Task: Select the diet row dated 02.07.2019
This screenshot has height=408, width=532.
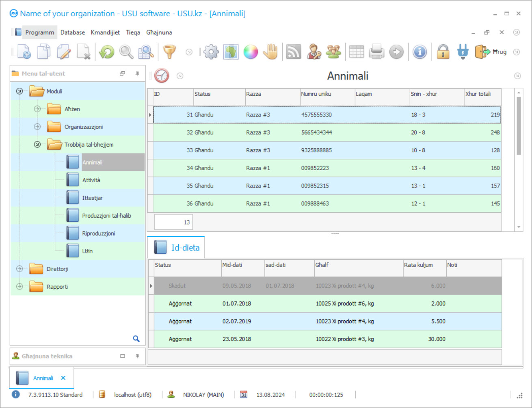Action: 328,321
